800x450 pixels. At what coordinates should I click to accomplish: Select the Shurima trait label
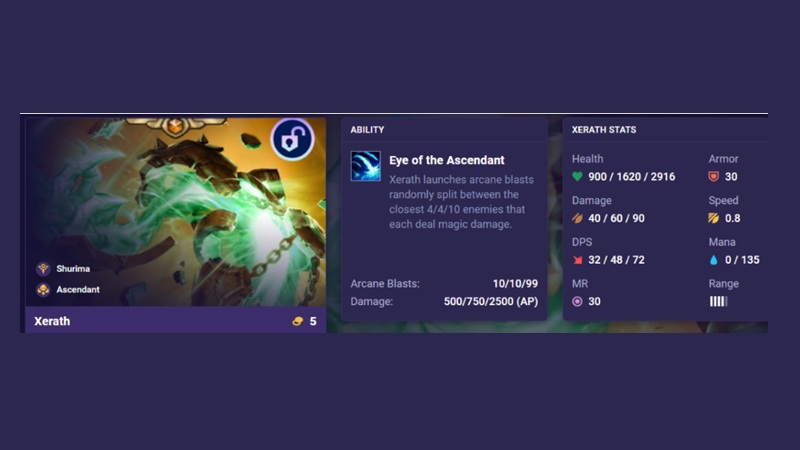click(x=73, y=268)
